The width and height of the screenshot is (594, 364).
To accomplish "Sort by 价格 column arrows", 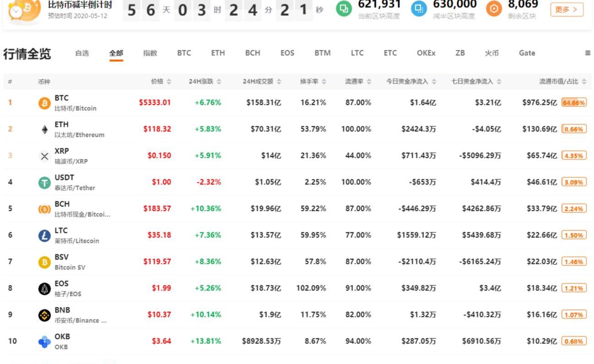I will tap(169, 81).
